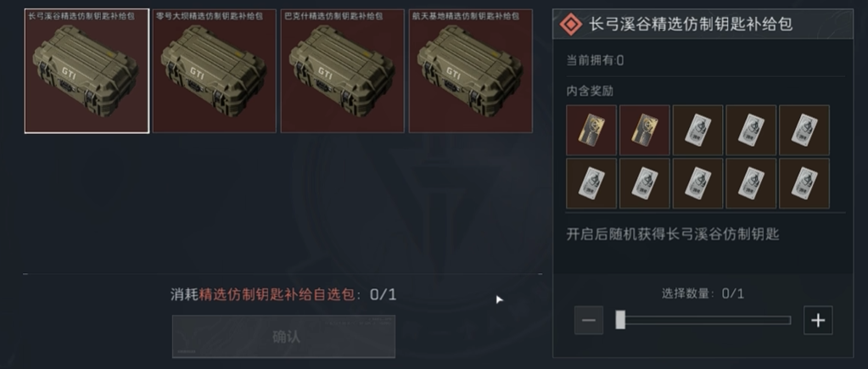Click second gold key card reward icon
868x369 pixels.
(x=644, y=130)
